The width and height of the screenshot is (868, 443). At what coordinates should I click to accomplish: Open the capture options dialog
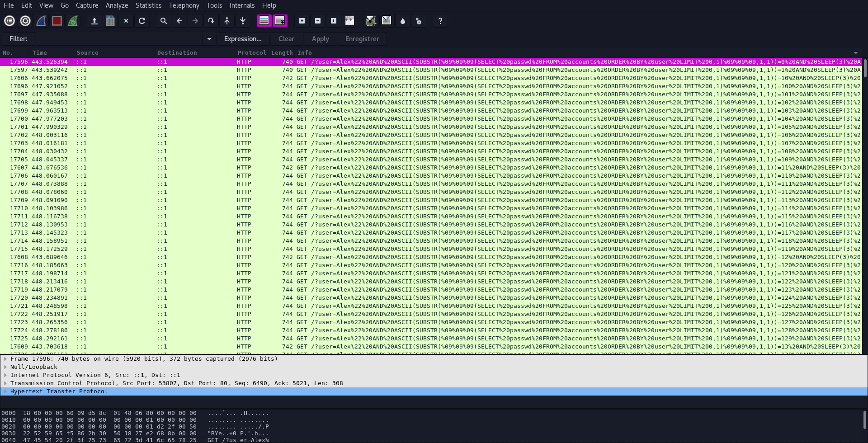[25, 21]
